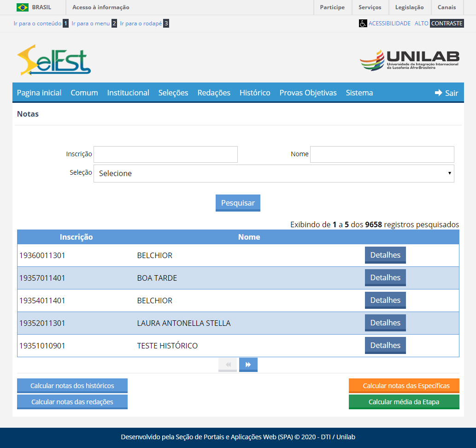
Task: Go to next page of results
Action: pos(248,365)
